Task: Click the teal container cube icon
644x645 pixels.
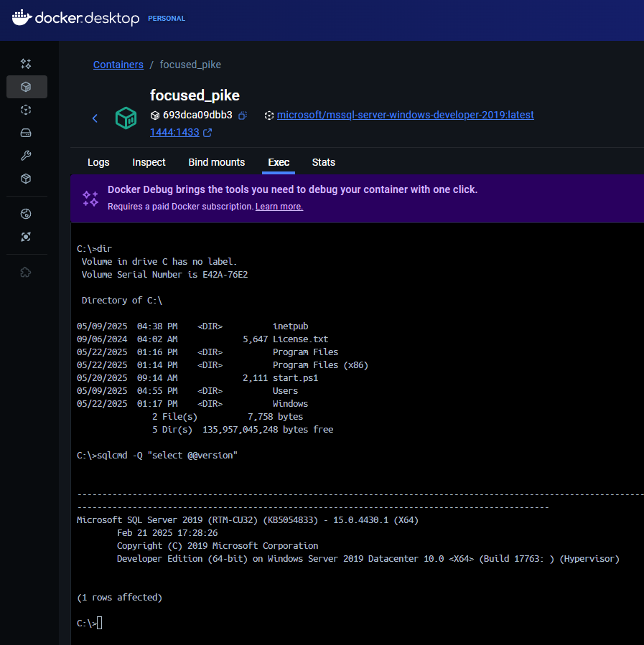Action: pyautogui.click(x=126, y=118)
